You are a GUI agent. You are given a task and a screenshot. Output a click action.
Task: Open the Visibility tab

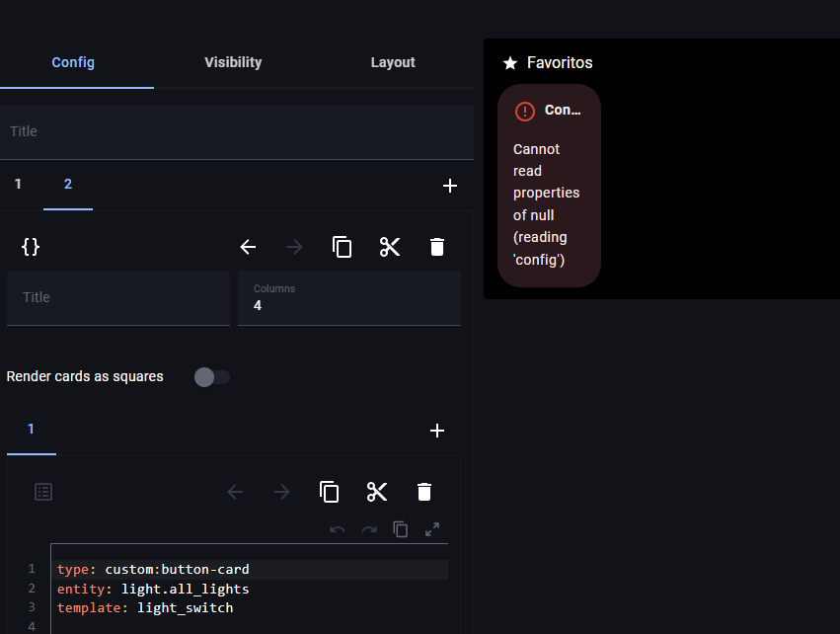coord(233,62)
